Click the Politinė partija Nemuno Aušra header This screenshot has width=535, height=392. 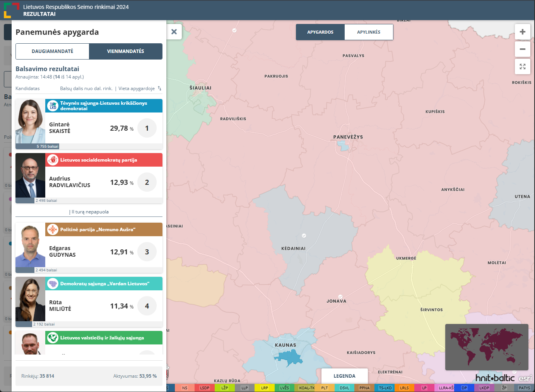[104, 230]
